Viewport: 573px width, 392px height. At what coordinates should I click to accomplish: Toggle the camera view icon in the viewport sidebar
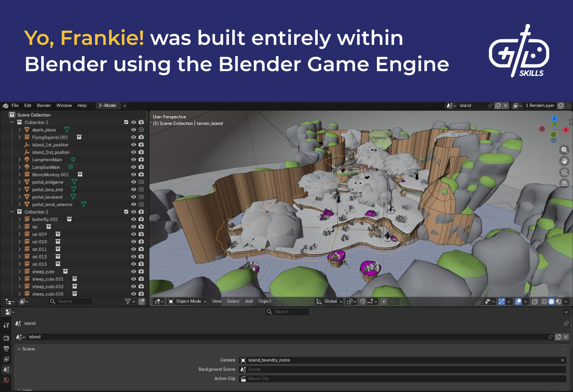(564, 172)
